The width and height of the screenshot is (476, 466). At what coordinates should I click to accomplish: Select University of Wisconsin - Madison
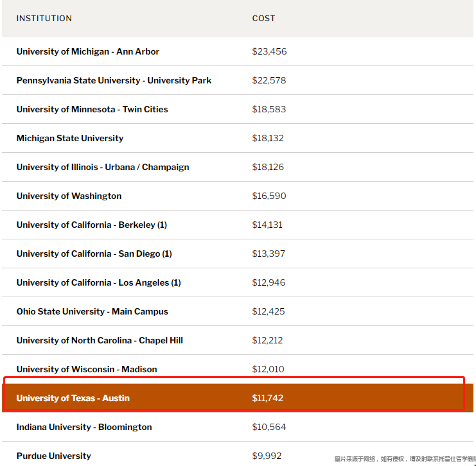tap(87, 369)
